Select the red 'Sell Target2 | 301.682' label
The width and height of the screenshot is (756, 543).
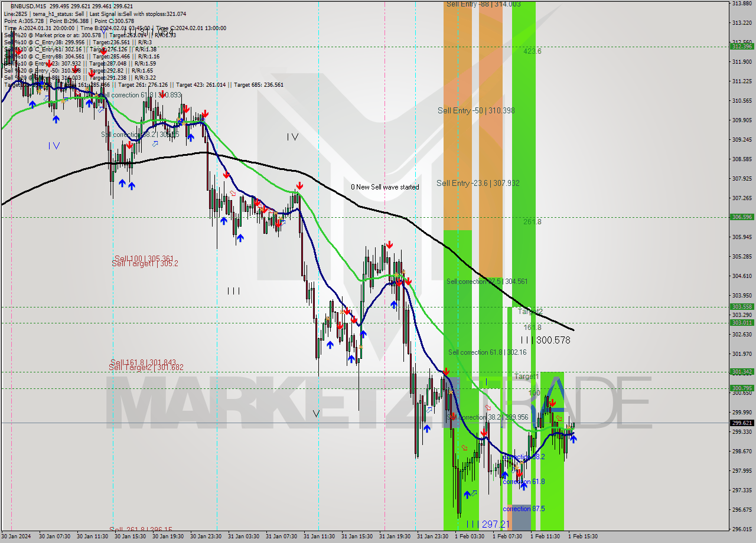tap(146, 367)
